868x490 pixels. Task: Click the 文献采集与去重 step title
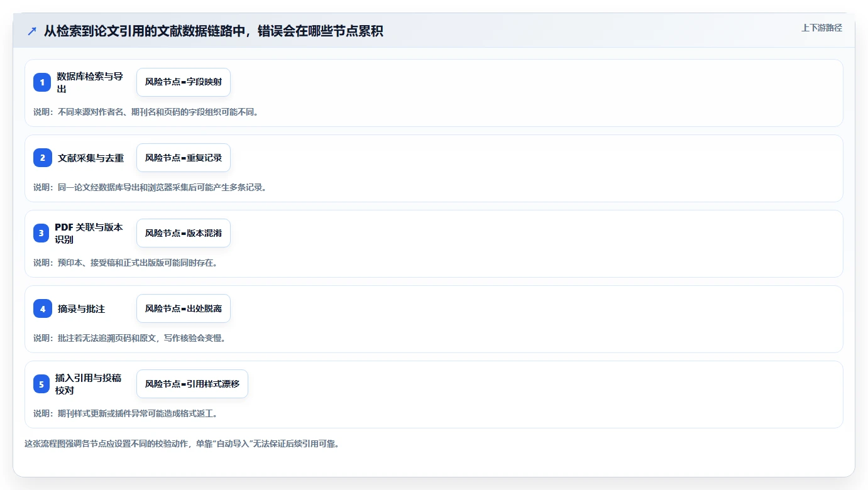(91, 158)
